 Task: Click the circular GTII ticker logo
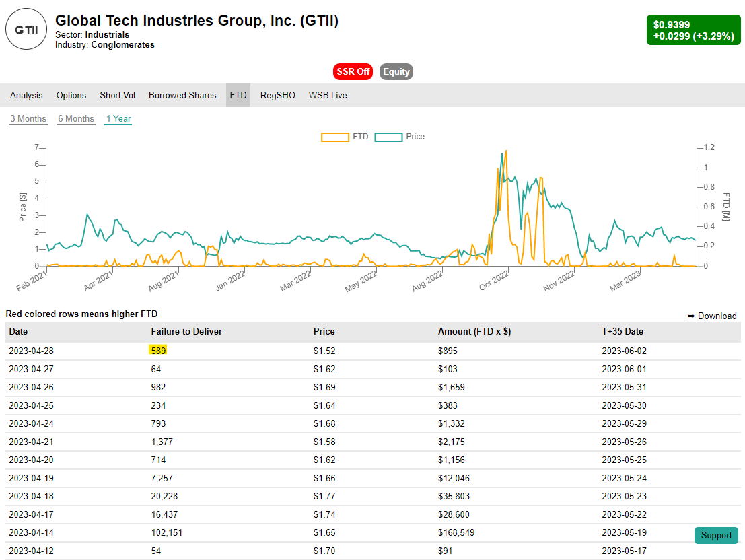[26, 29]
